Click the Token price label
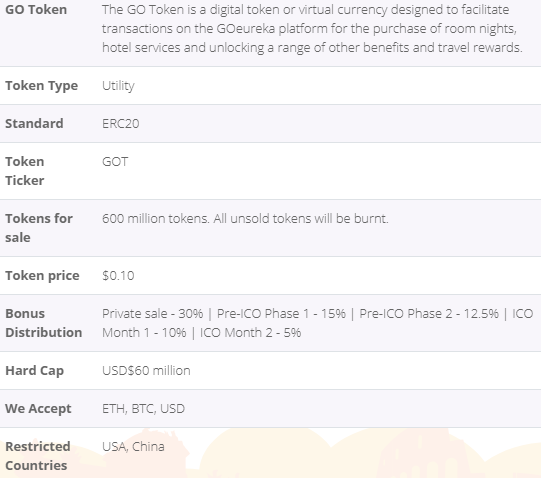Image resolution: width=541 pixels, height=478 pixels. click(42, 276)
